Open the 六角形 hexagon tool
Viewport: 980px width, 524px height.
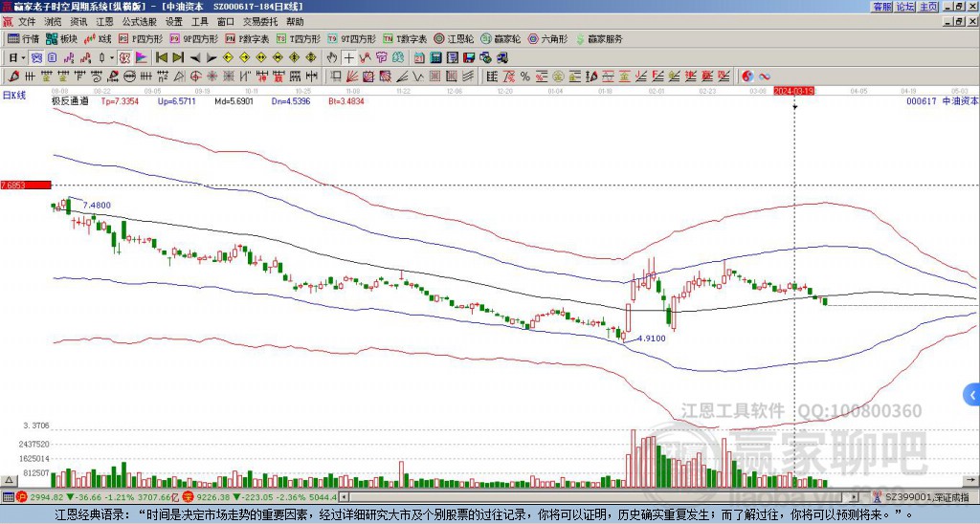click(x=547, y=38)
